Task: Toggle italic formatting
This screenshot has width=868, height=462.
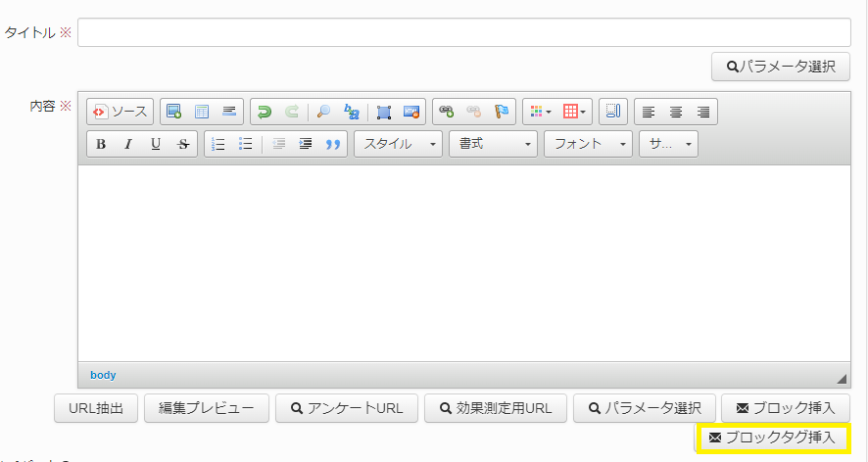Action: [x=127, y=144]
